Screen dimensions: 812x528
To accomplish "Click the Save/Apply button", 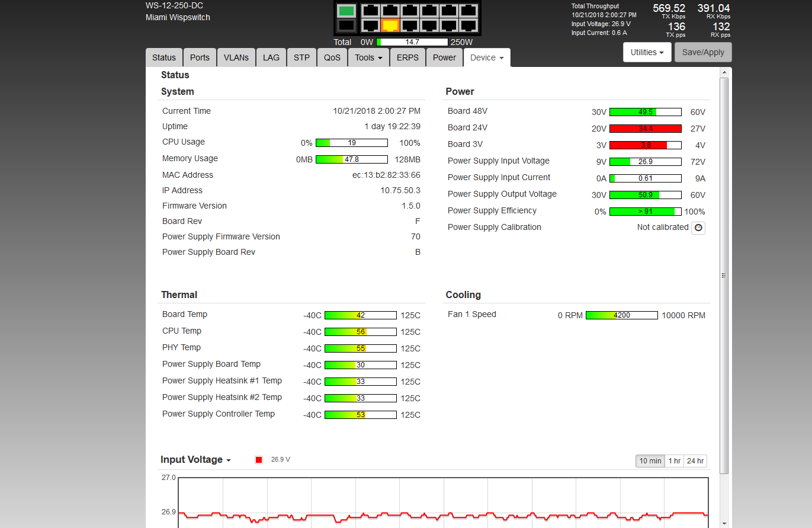I will point(703,52).
